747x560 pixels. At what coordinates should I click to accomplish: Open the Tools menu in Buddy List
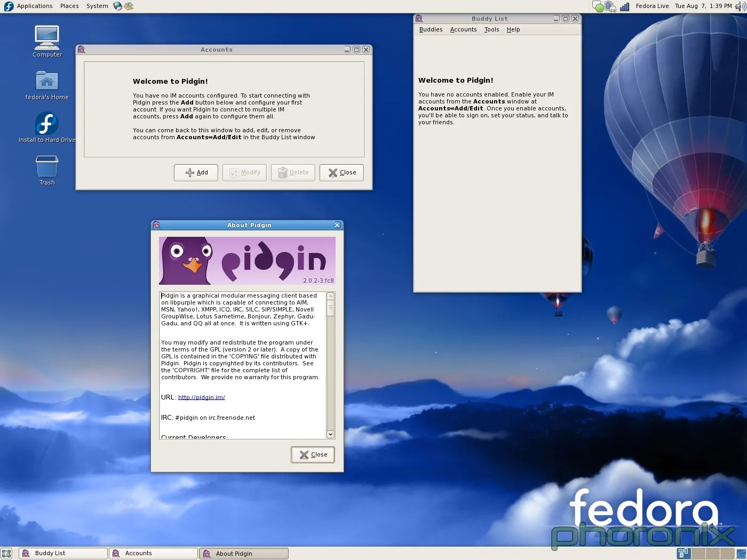(491, 30)
